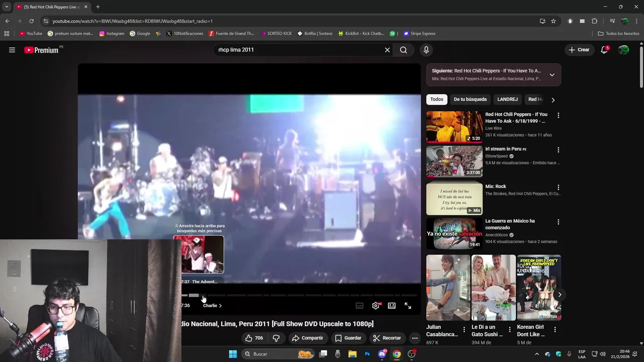This screenshot has width=644, height=362.
Task: Select the LANDREJ filter chip
Action: tap(507, 100)
